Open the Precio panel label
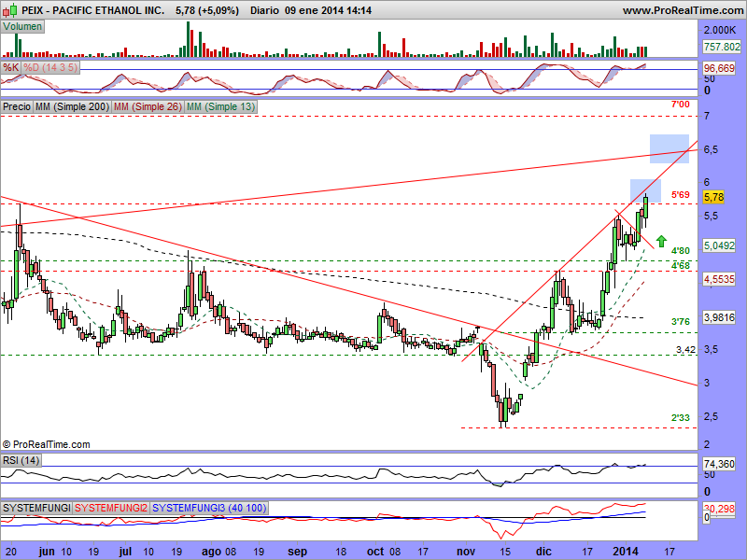The image size is (747, 560). 17,106
